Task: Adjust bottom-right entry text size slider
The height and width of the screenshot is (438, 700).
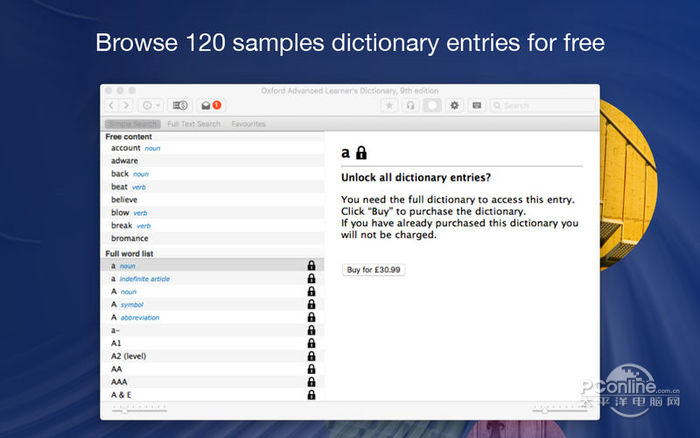Action: point(559,408)
